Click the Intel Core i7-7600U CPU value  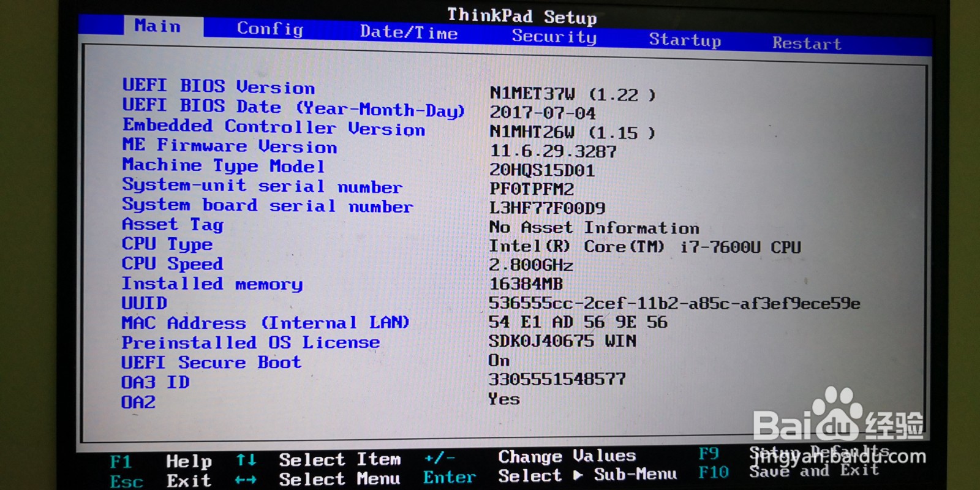(645, 247)
